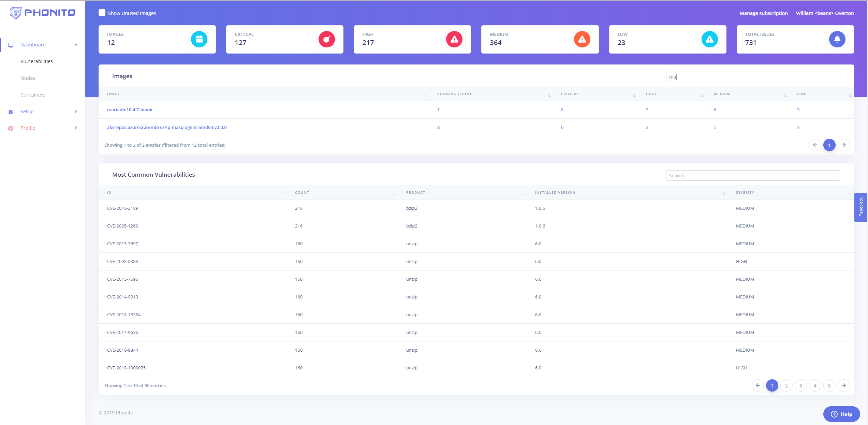
Task: Click the Phonito shield logo
Action: [x=16, y=13]
